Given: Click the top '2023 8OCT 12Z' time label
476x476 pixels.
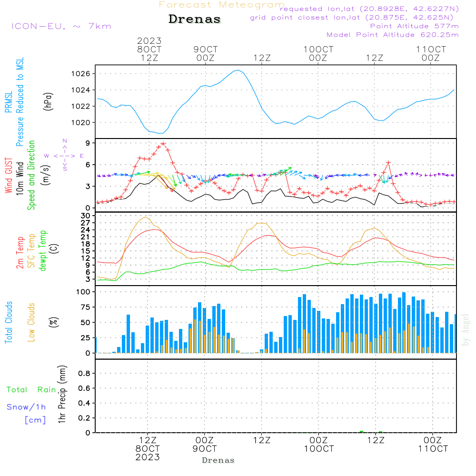Looking at the screenshot, I should point(149,50).
